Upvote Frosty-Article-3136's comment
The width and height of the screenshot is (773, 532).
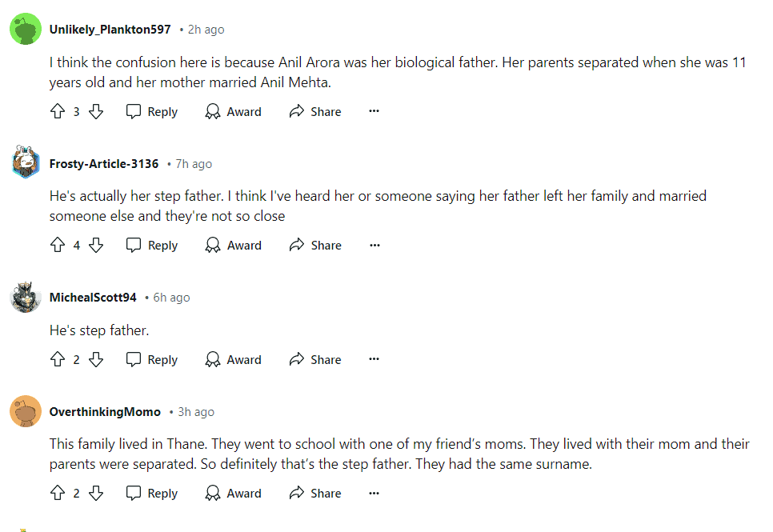pyautogui.click(x=58, y=245)
